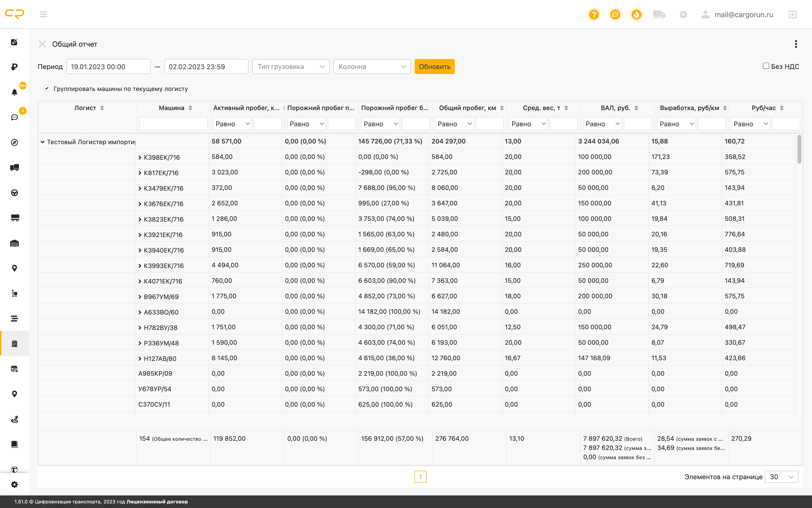Open Равно filter under Руб/час
This screenshot has width=812, height=508.
pos(751,124)
